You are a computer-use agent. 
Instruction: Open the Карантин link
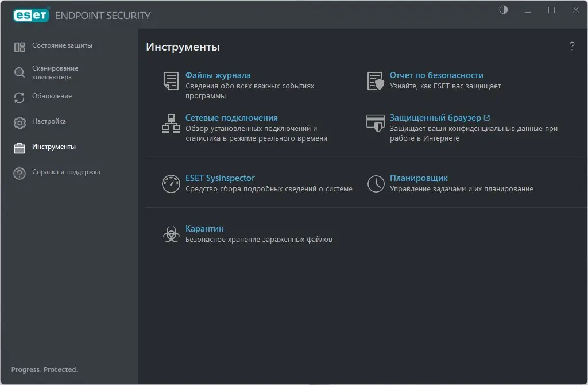(204, 229)
